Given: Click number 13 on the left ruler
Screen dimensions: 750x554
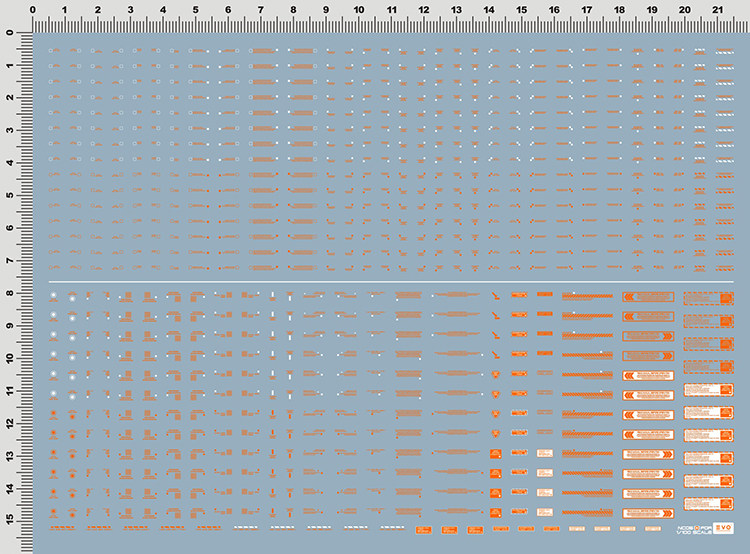Looking at the screenshot, I should 10,456.
